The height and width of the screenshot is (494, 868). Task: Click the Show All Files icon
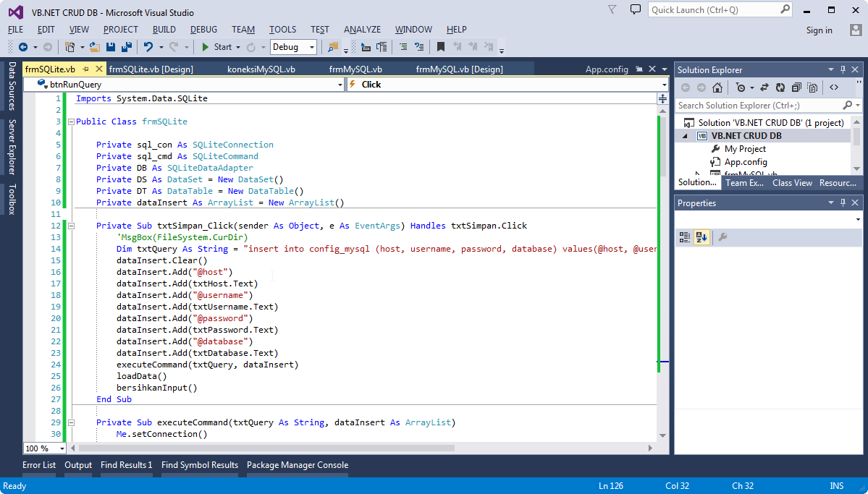tap(812, 88)
